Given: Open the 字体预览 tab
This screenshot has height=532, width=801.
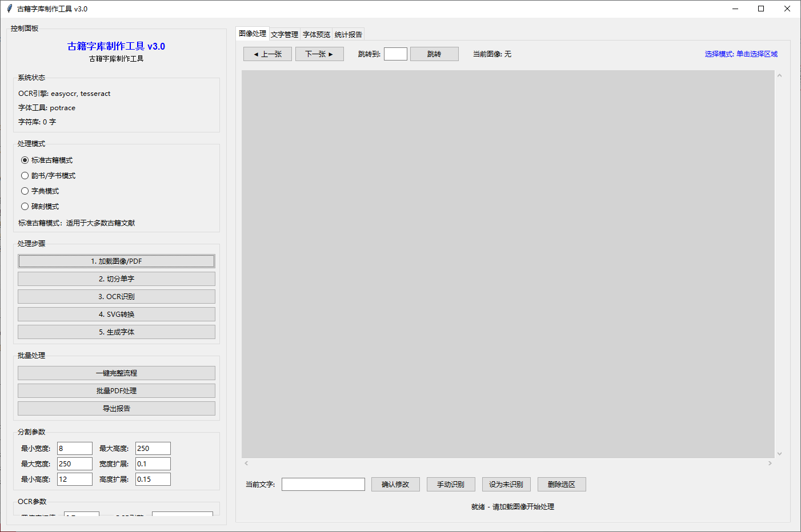Looking at the screenshot, I should (315, 34).
